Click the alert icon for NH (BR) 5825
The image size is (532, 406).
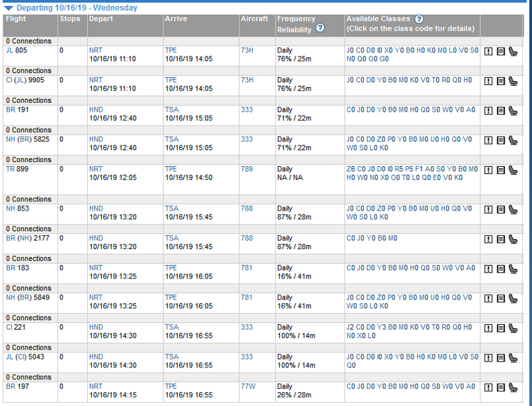[x=488, y=140]
